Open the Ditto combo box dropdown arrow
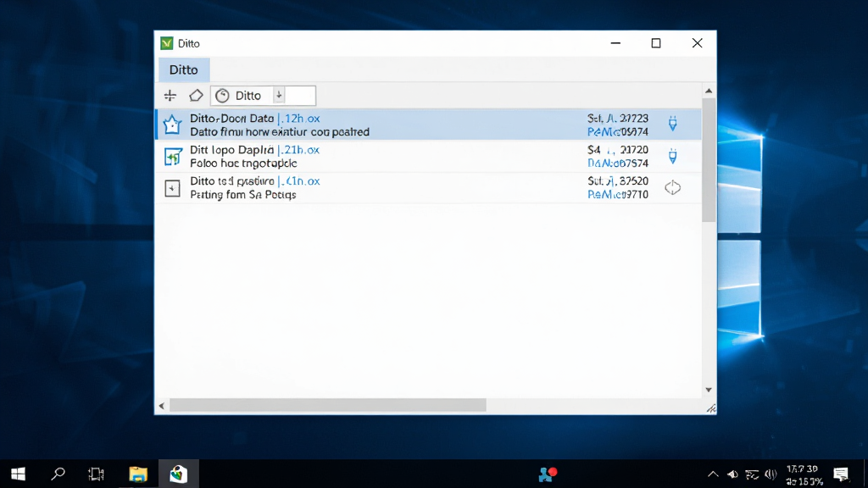Image resolution: width=868 pixels, height=488 pixels. [279, 95]
